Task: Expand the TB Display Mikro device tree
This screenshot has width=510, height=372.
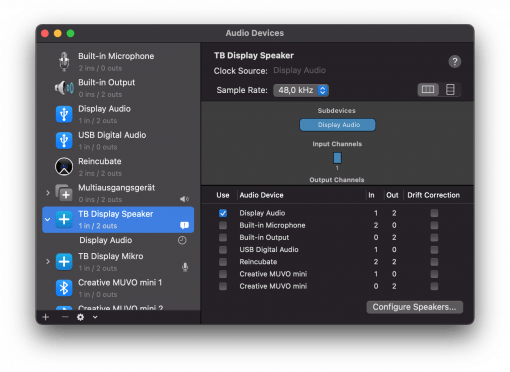Action: tap(48, 262)
